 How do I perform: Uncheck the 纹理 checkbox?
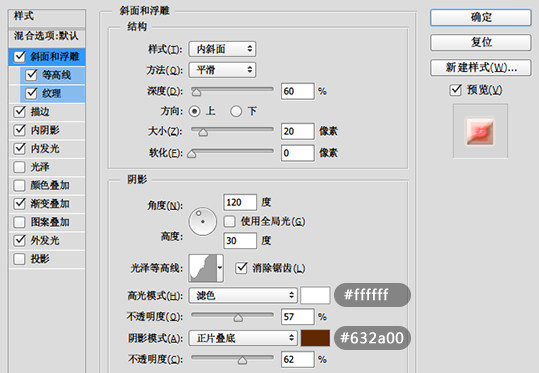pyautogui.click(x=31, y=93)
